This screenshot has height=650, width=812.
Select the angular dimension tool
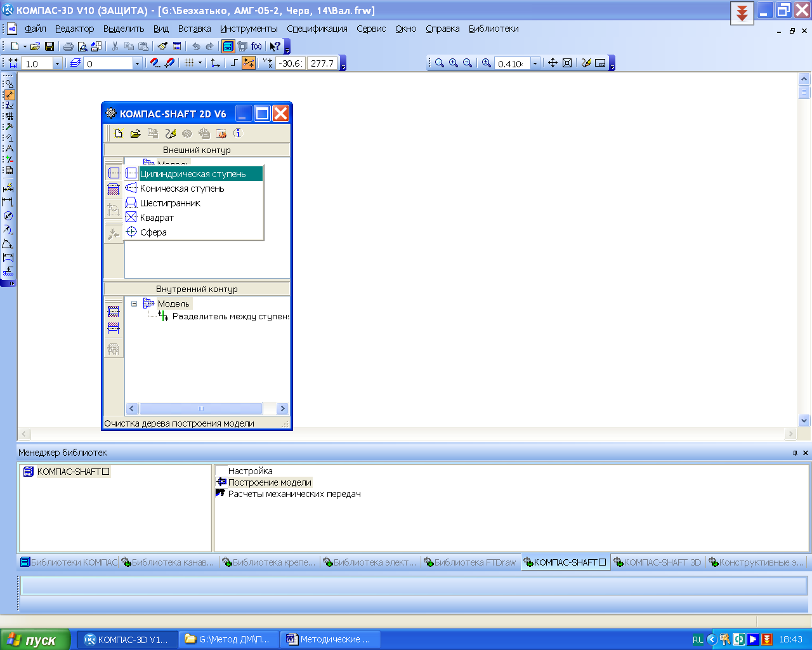[x=8, y=244]
